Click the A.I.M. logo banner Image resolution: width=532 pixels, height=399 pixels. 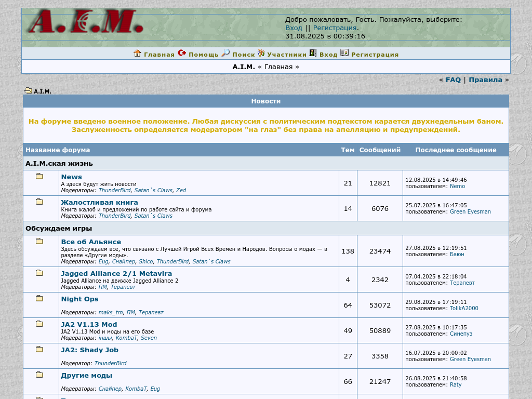coord(85,22)
